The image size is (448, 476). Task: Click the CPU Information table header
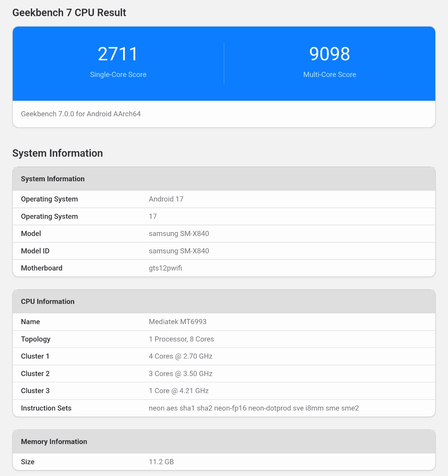click(224, 301)
